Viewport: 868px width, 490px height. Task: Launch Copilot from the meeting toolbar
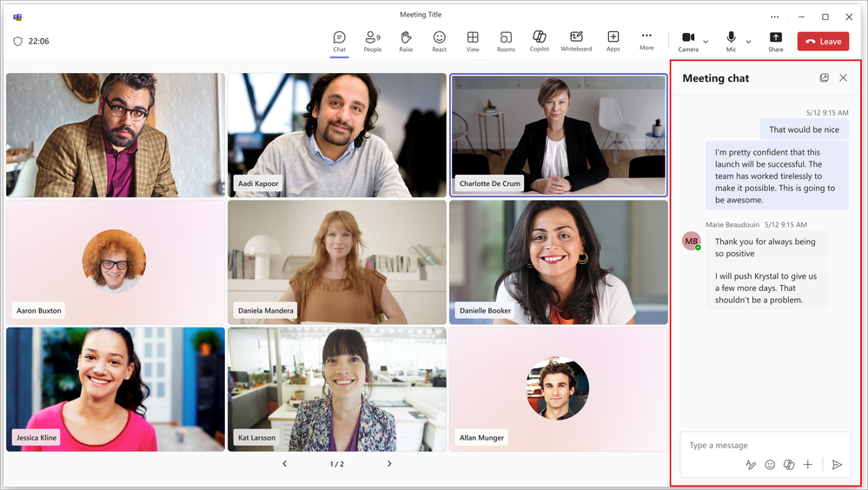click(x=540, y=42)
